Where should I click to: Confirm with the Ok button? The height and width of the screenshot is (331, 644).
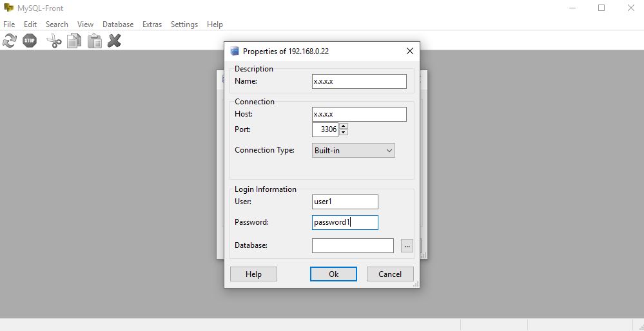coord(333,274)
